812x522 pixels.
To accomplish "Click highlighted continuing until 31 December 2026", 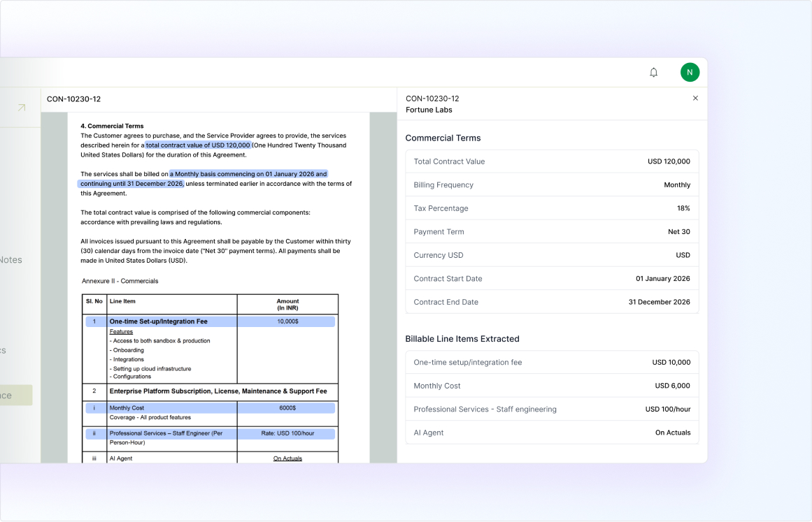I will pyautogui.click(x=131, y=184).
